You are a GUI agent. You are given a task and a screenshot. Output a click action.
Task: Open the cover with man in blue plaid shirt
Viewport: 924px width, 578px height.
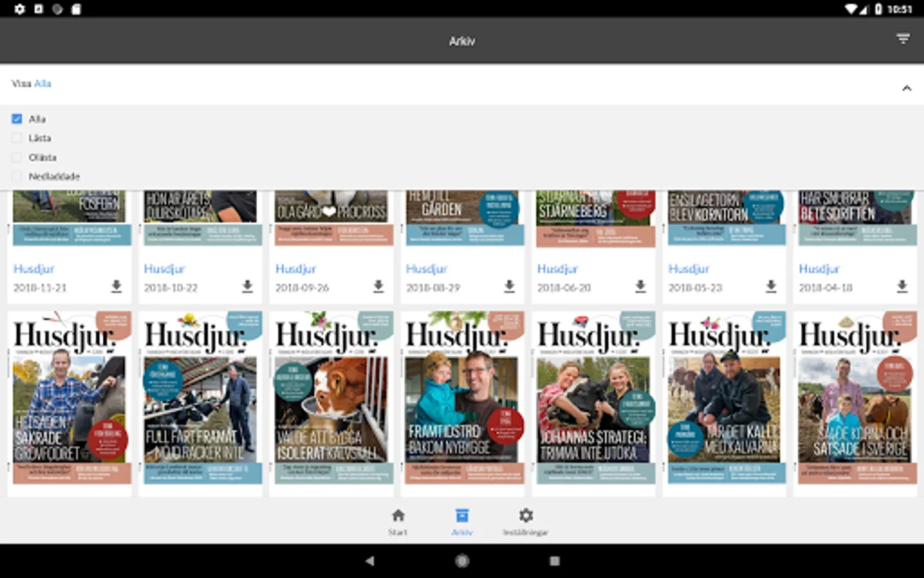pos(69,398)
